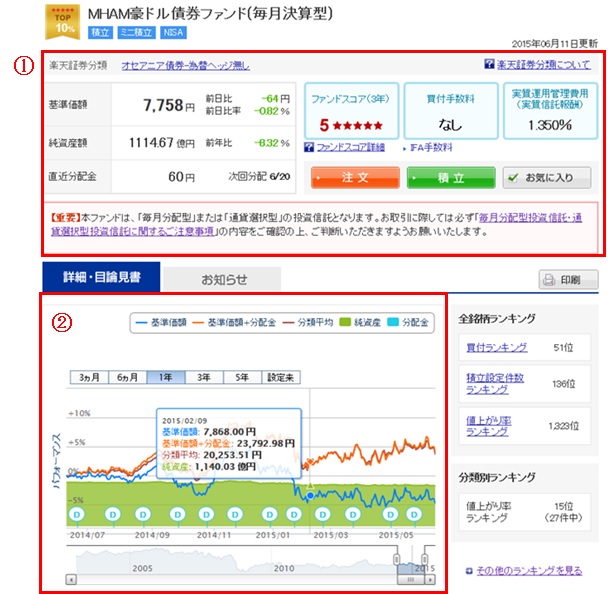Select the 1年 chart period
614x594 pixels.
tap(166, 377)
